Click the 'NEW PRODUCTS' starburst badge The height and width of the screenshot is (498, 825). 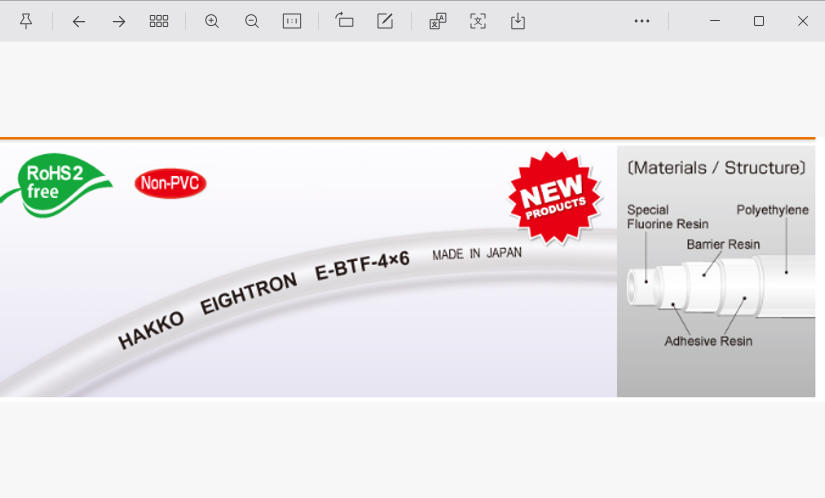point(555,198)
